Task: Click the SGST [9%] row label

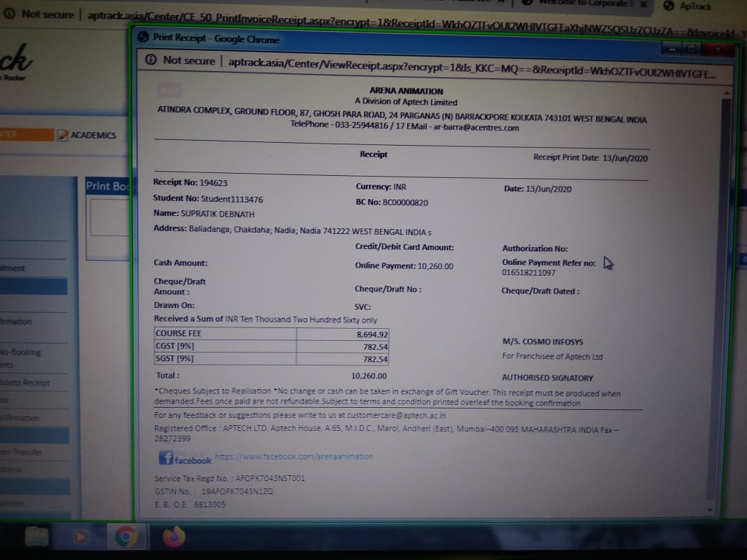Action: [175, 358]
